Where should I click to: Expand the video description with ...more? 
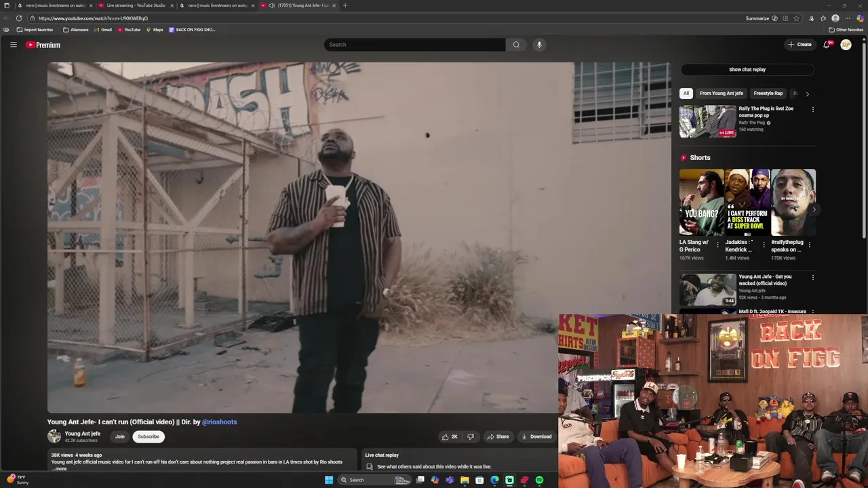60,468
